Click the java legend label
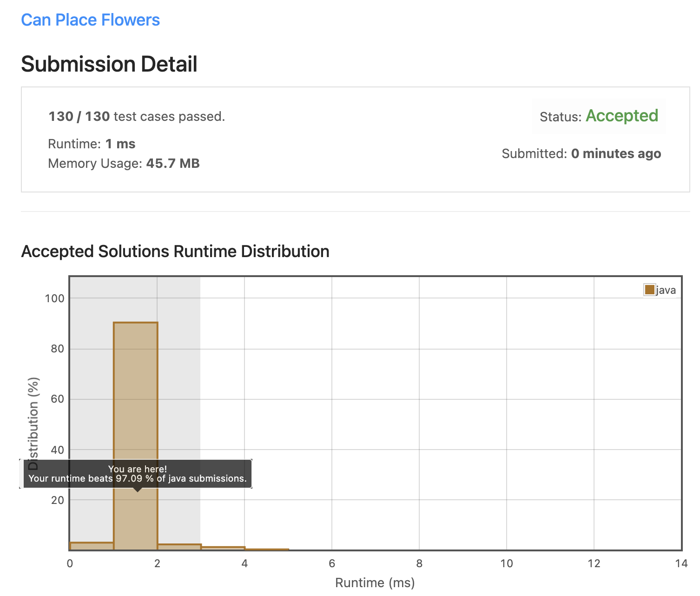This screenshot has height=596, width=700. coord(666,291)
